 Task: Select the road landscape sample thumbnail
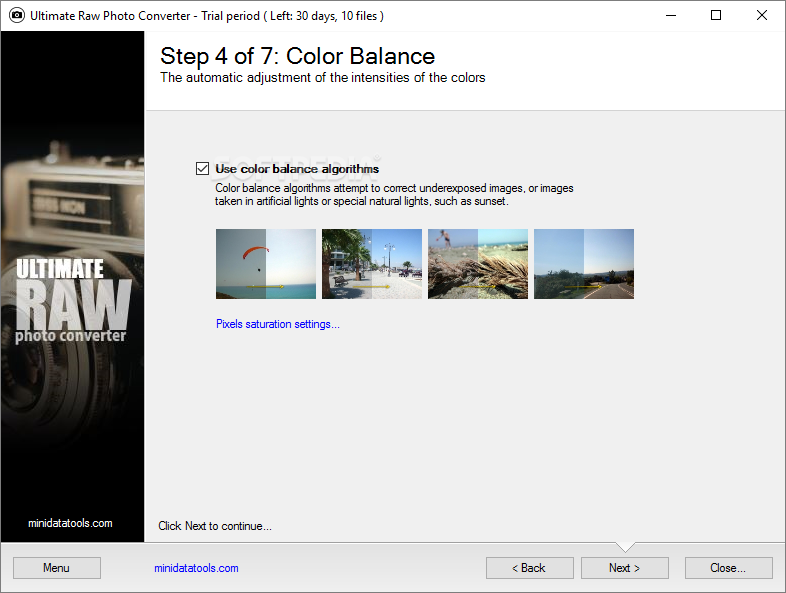[583, 264]
